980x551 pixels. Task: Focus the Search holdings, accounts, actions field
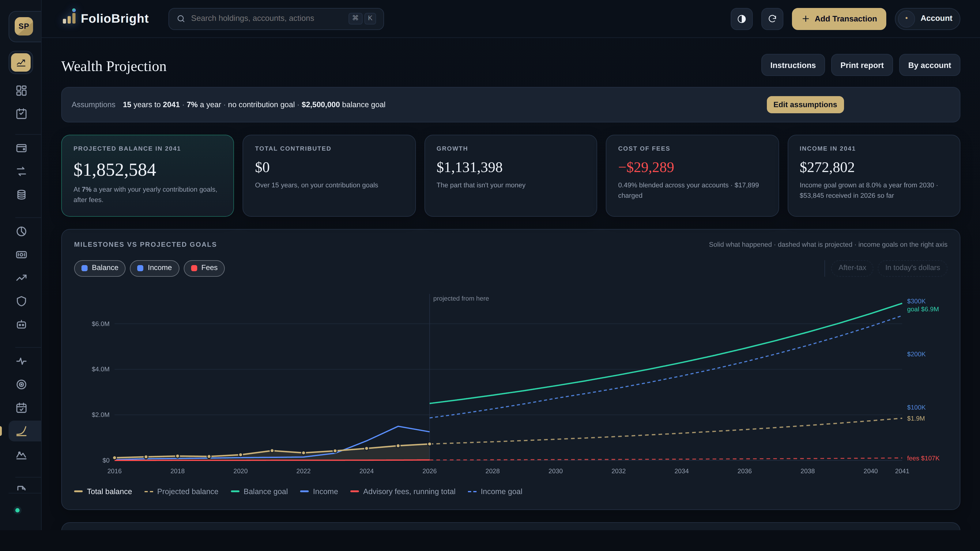[276, 19]
